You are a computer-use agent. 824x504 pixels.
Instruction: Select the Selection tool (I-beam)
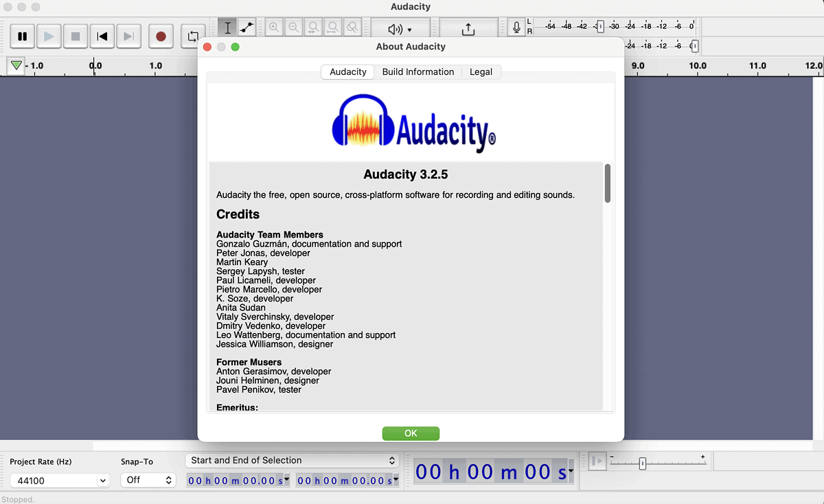tap(227, 27)
